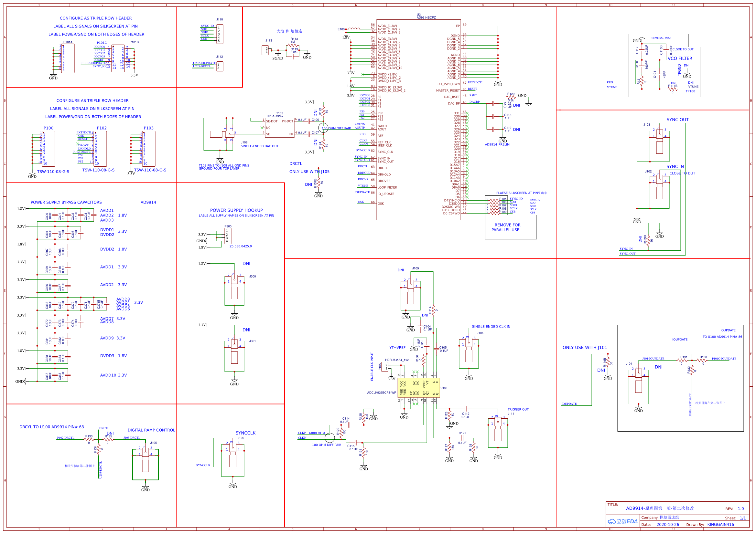Click the P300 power header symbol
Image resolution: width=756 pixels, height=534 pixels.
click(228, 236)
